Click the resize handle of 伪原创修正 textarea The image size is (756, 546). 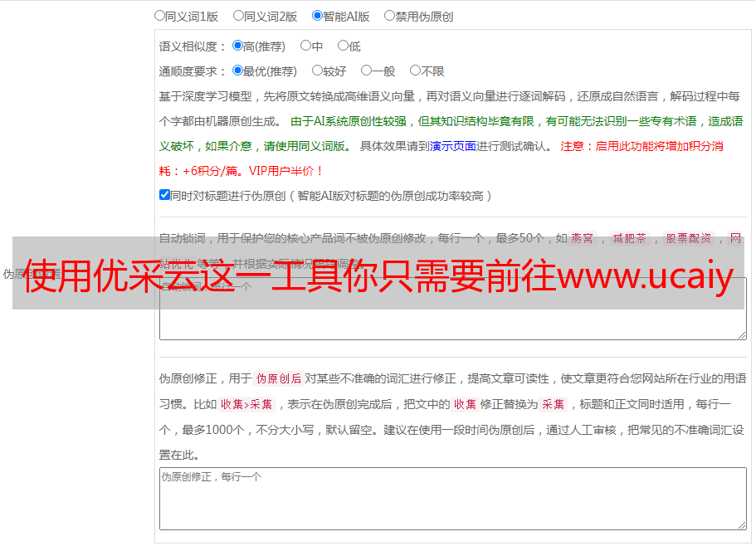pos(742,526)
